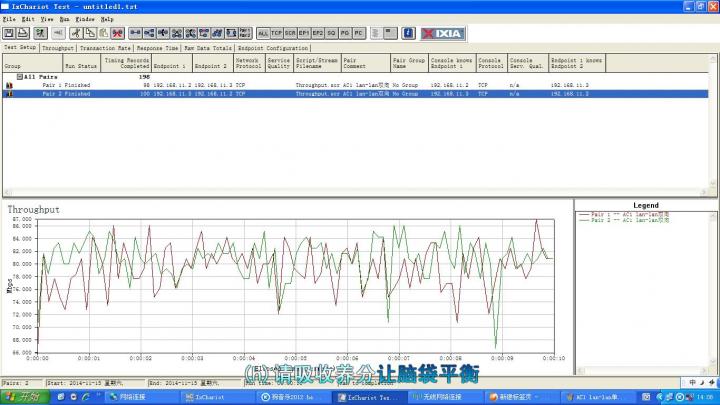This screenshot has height=405, width=720.
Task: Click the Script/Stream Filename column header
Action: [317, 63]
